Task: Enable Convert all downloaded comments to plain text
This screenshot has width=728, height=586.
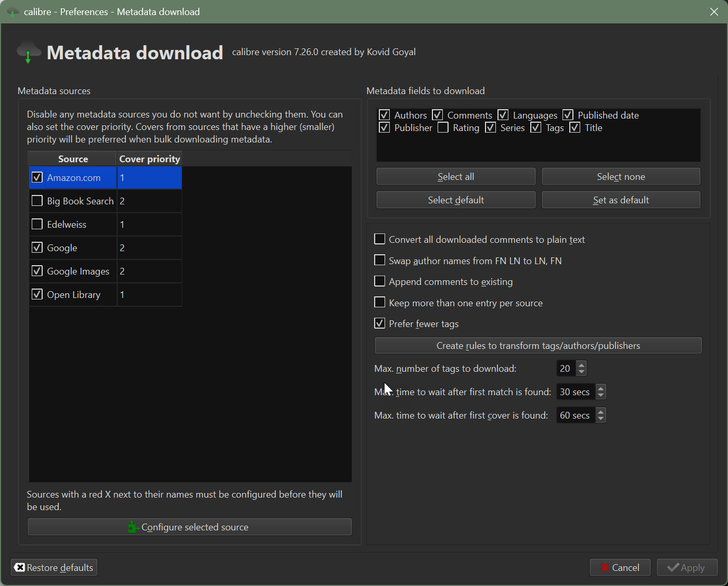Action: (380, 239)
